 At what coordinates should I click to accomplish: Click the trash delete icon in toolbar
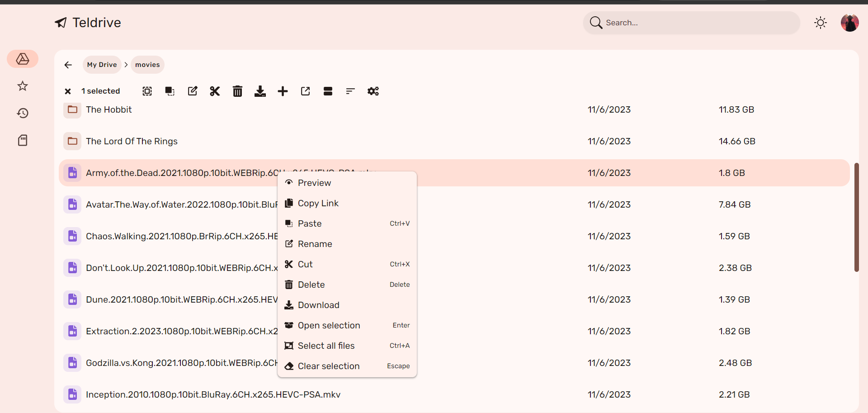[237, 91]
